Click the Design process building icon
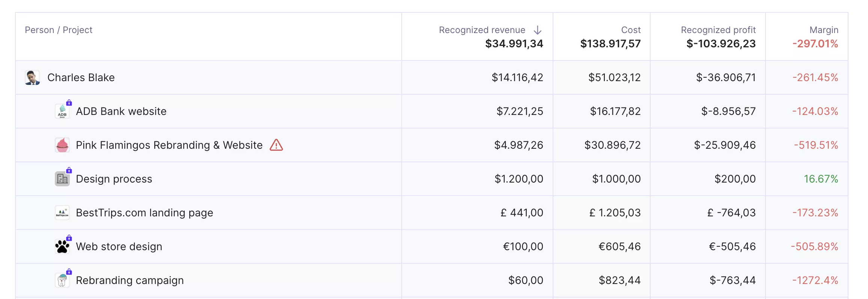This screenshot has height=299, width=868. pos(62,179)
